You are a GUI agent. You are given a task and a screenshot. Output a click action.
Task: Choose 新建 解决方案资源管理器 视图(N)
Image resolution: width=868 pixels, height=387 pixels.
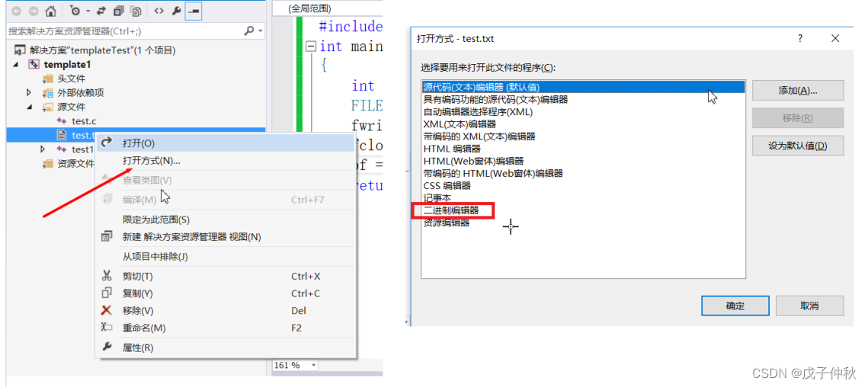226,237
